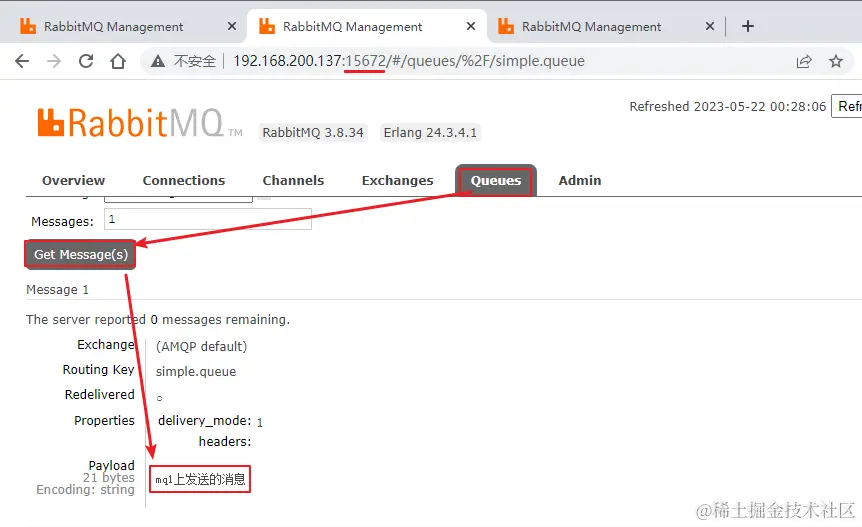Screen dimensions: 862x527
Task: Click the 'Encoding: string' text
Action: (85, 490)
